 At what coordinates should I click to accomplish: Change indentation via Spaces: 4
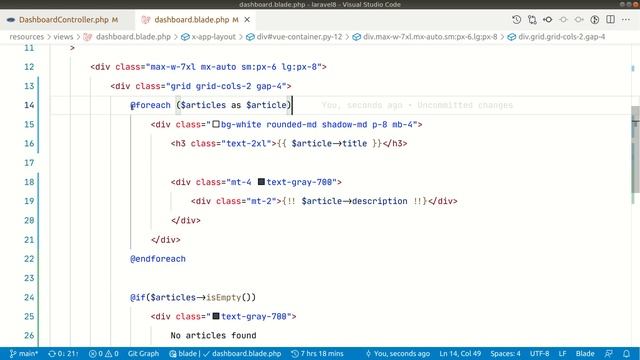pyautogui.click(x=505, y=353)
